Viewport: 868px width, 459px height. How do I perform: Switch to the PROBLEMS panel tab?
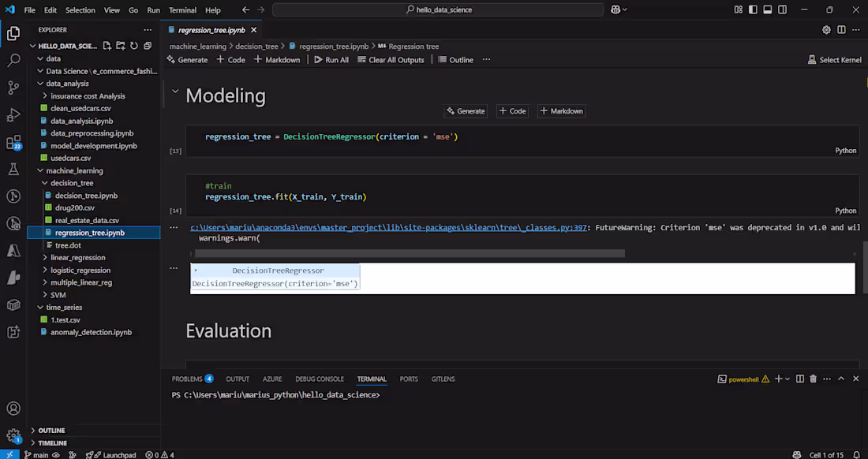coord(192,379)
